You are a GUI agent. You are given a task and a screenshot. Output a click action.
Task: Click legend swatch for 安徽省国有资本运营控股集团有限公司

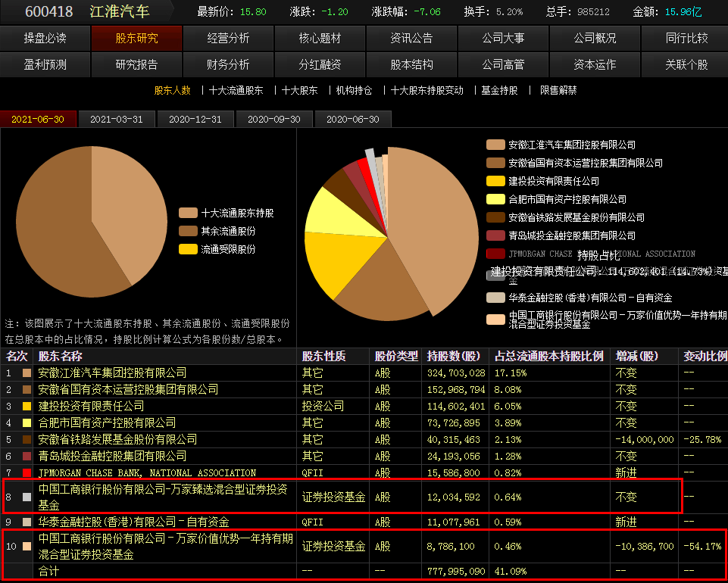point(495,163)
